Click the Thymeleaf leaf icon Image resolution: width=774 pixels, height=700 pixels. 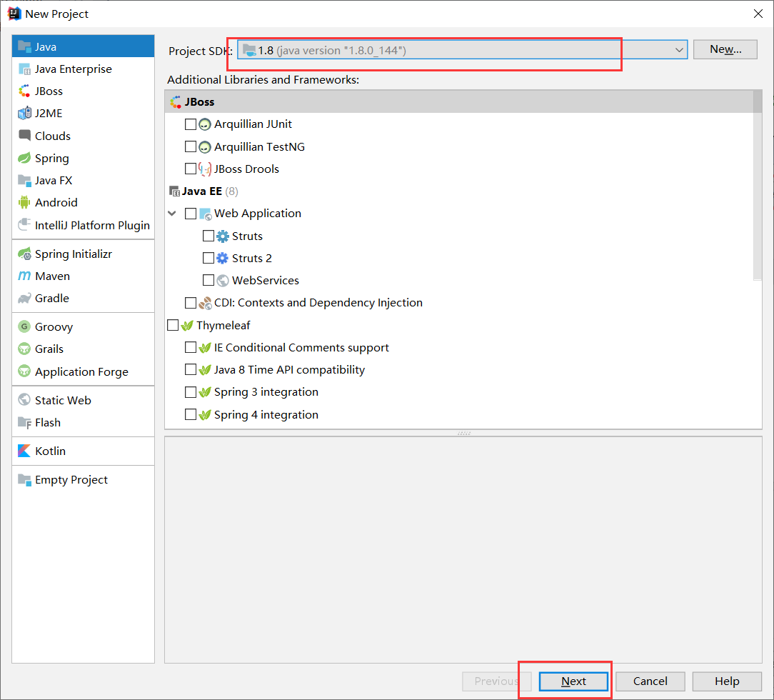pos(187,325)
